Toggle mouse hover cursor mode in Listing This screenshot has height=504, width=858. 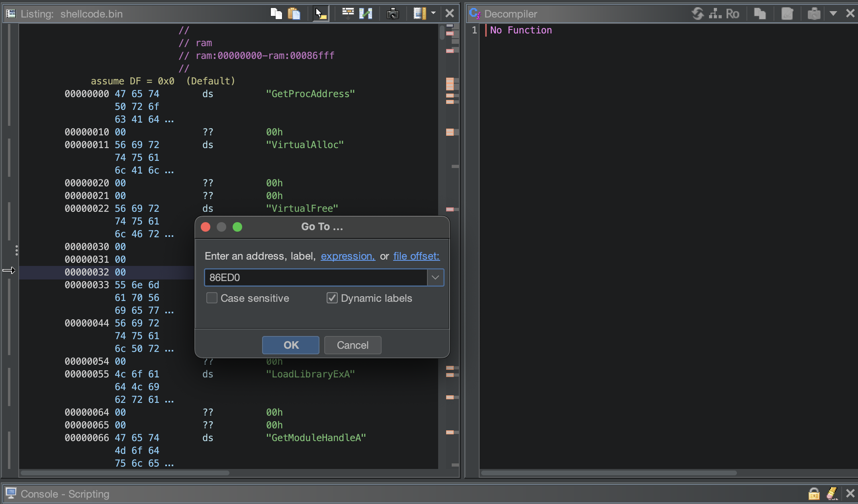(x=321, y=14)
